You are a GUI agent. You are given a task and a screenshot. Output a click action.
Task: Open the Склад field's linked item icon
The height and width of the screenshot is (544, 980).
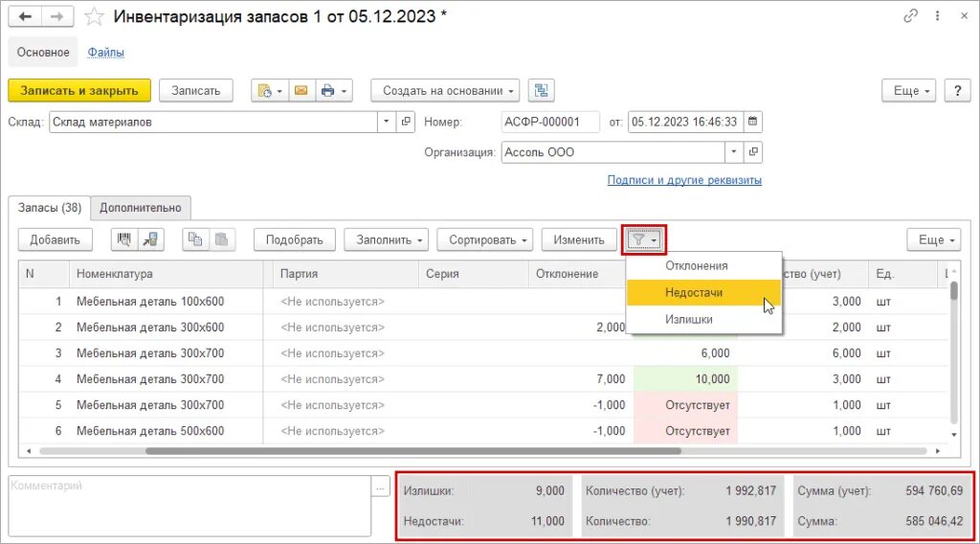click(x=406, y=122)
